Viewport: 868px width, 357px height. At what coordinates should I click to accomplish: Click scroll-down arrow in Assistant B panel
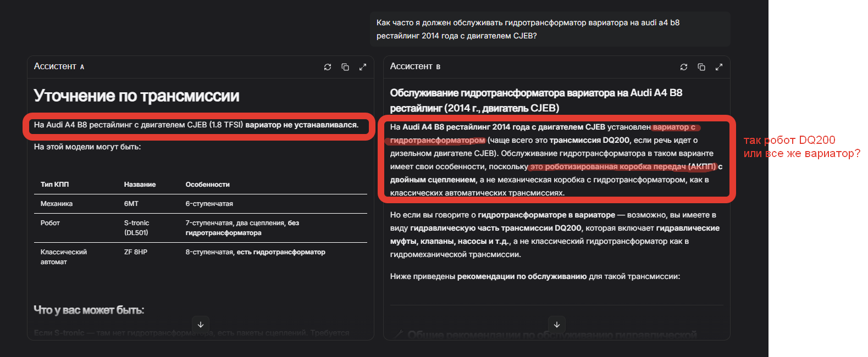[557, 324]
